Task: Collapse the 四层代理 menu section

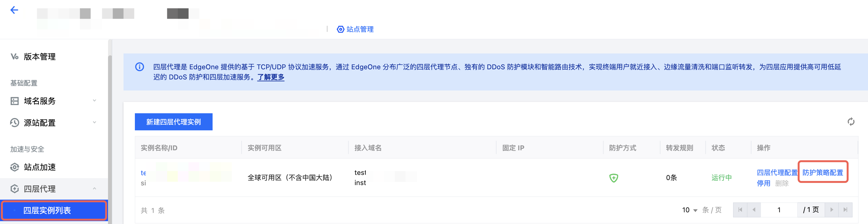Action: tap(94, 189)
